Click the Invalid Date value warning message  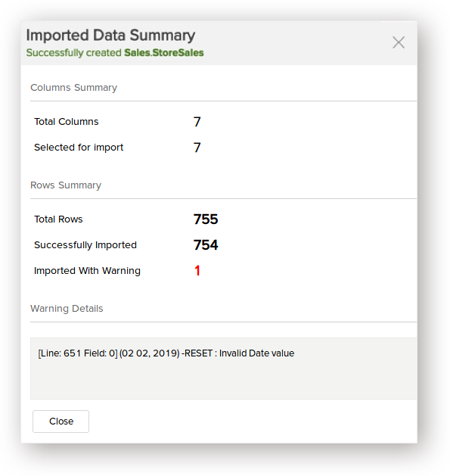pyautogui.click(x=166, y=353)
